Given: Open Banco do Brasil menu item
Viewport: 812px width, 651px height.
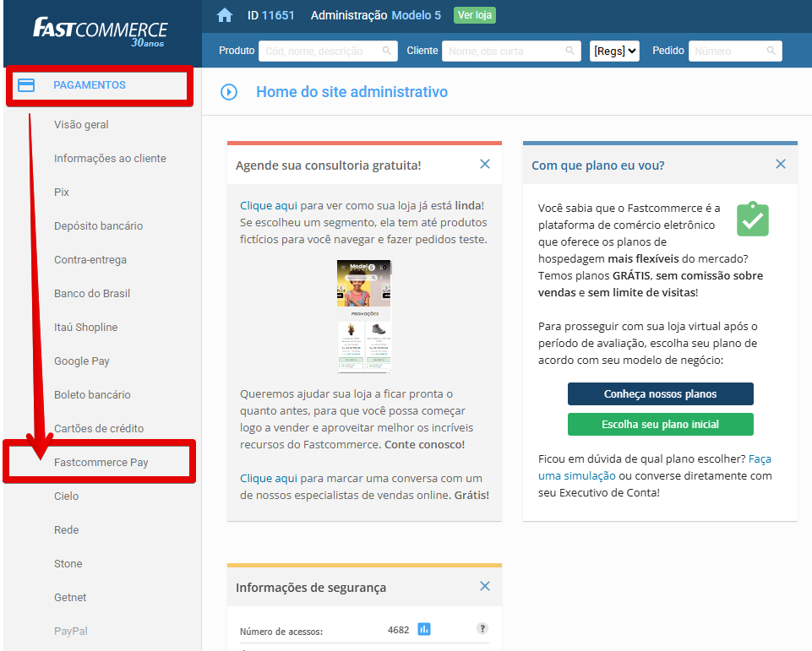Looking at the screenshot, I should coord(92,294).
